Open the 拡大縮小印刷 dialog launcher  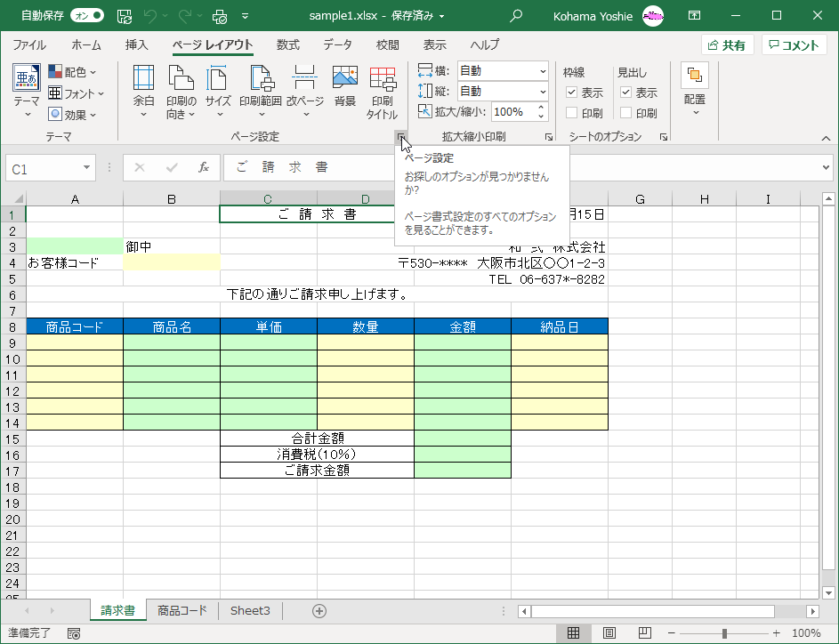[x=549, y=137]
